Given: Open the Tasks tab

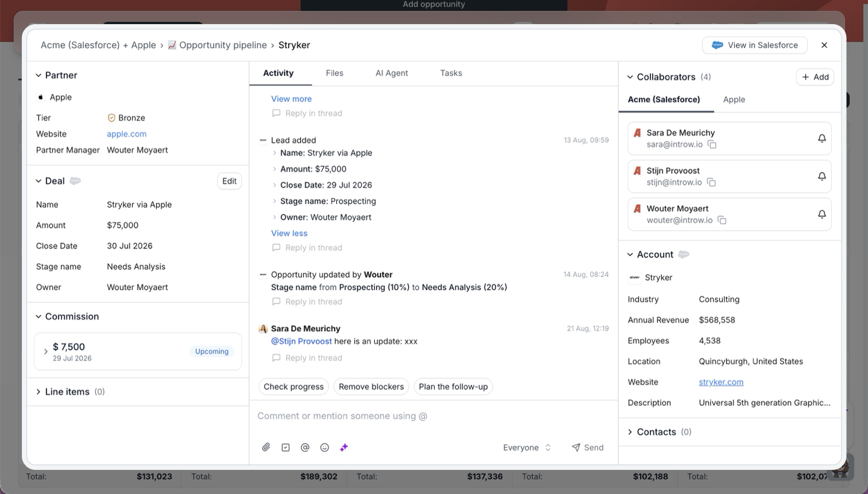Looking at the screenshot, I should [451, 73].
